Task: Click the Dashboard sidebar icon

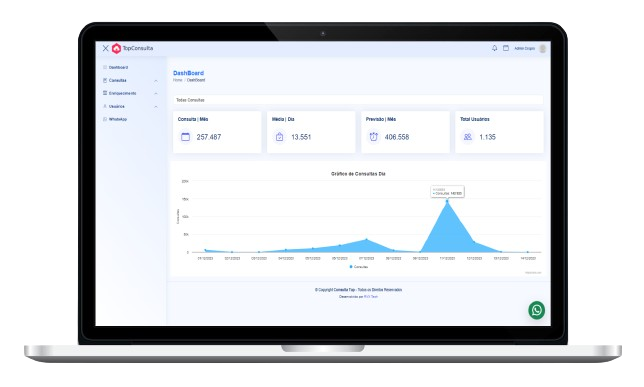Action: pos(105,67)
